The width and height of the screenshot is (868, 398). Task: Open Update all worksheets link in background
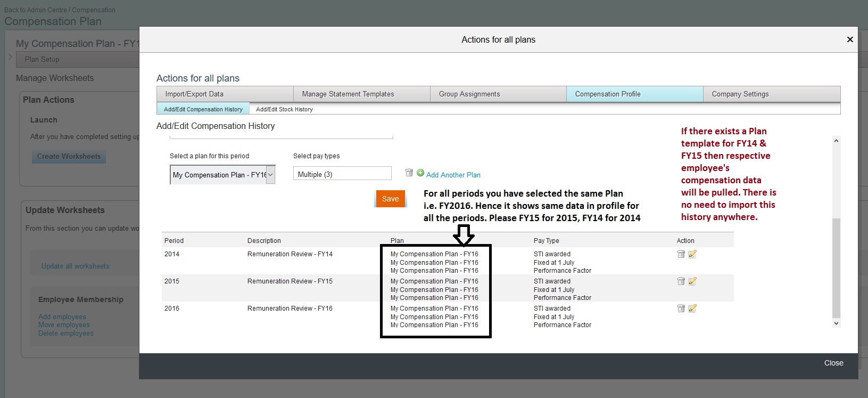[x=76, y=266]
